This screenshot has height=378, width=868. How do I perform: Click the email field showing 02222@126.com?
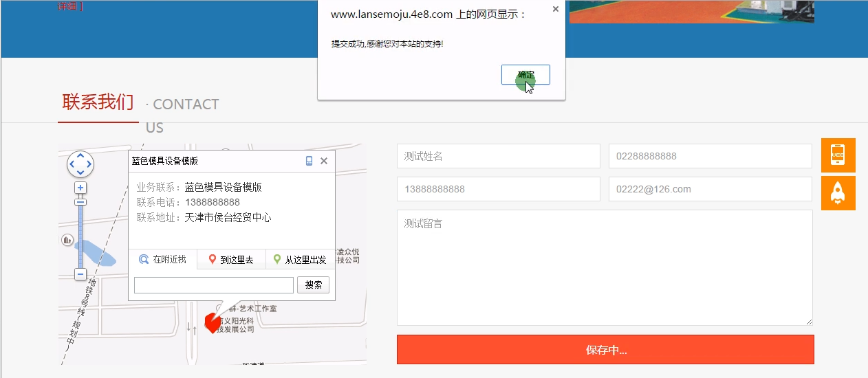pyautogui.click(x=710, y=189)
